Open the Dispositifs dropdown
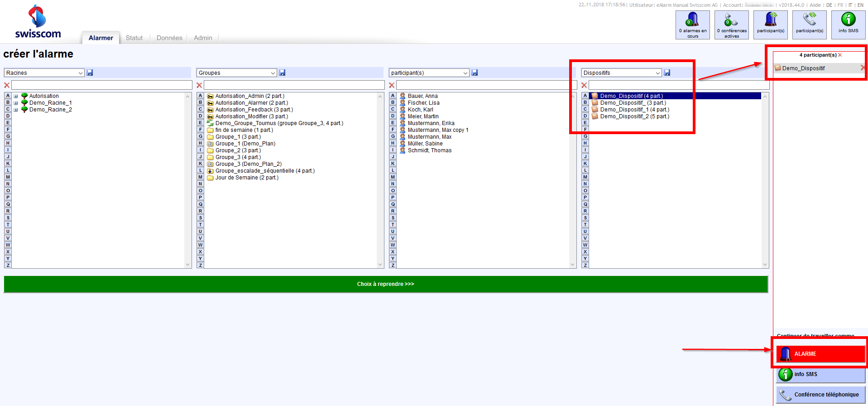 [621, 73]
